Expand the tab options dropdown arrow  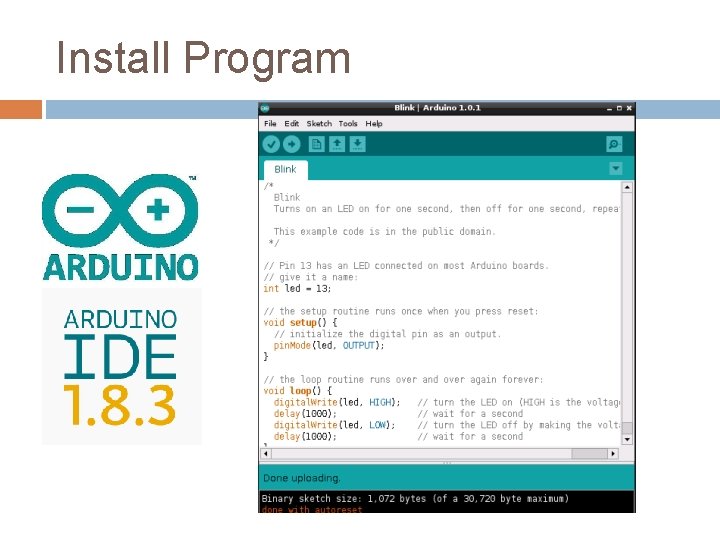(615, 169)
